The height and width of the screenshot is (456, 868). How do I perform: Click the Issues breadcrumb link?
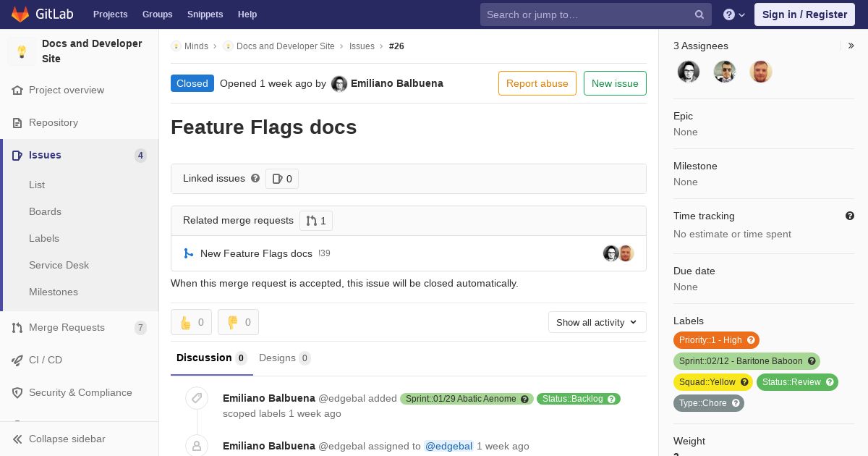[x=362, y=46]
